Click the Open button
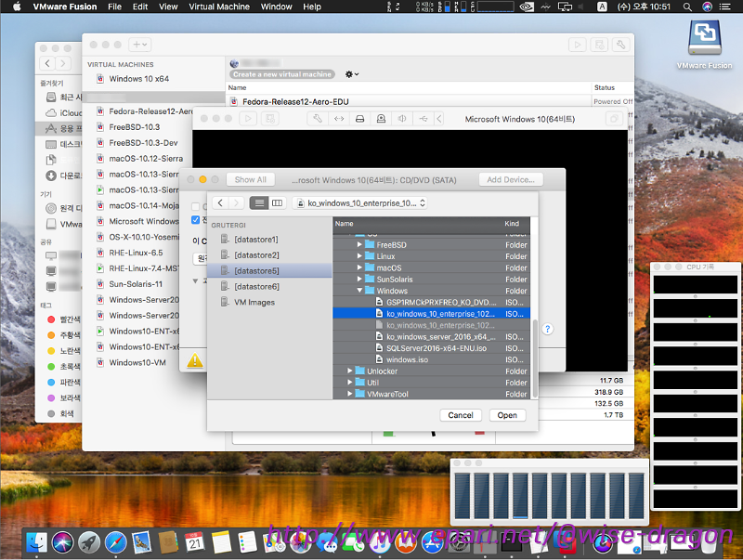 pyautogui.click(x=507, y=415)
